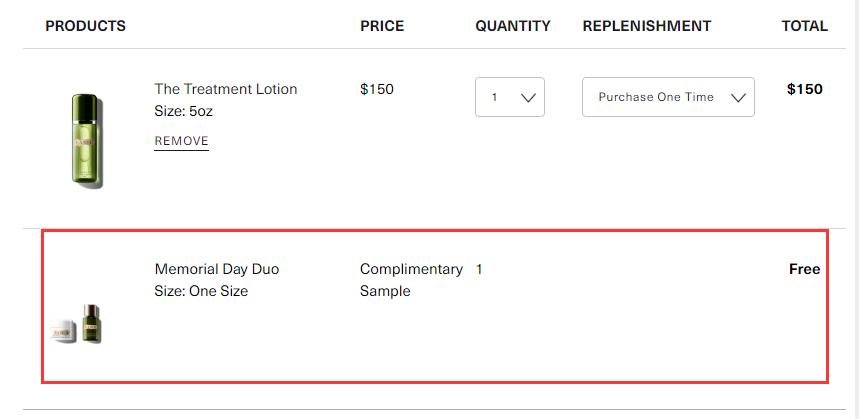Click the bold $150 total amount
The width and height of the screenshot is (859, 419).
805,89
